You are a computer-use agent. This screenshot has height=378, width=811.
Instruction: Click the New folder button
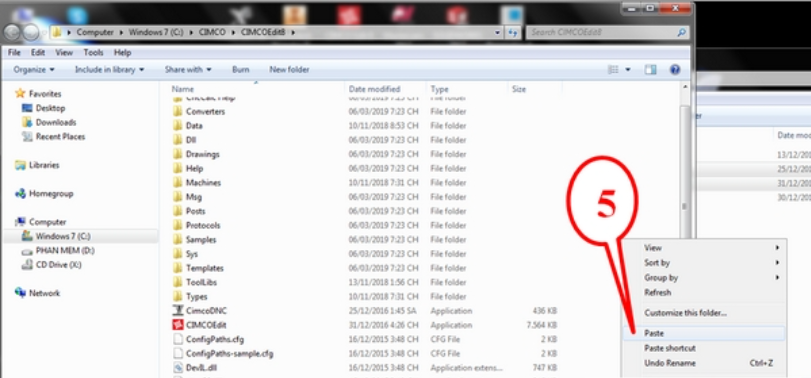pyautogui.click(x=289, y=70)
